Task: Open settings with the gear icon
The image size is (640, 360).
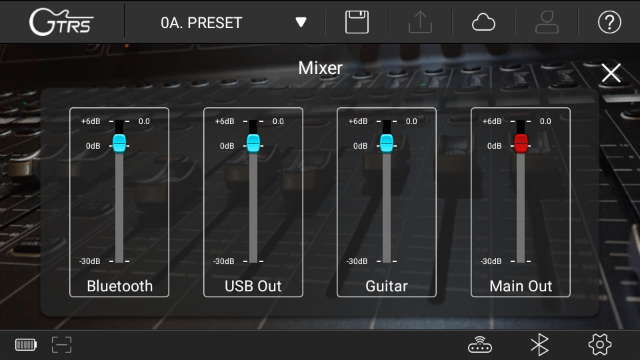Action: (600, 345)
